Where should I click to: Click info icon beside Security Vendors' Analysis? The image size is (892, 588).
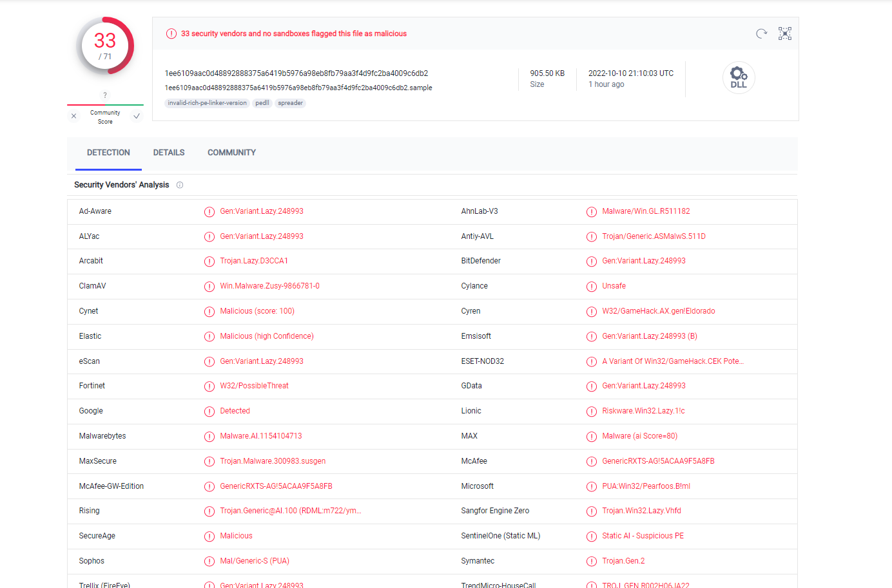click(180, 185)
